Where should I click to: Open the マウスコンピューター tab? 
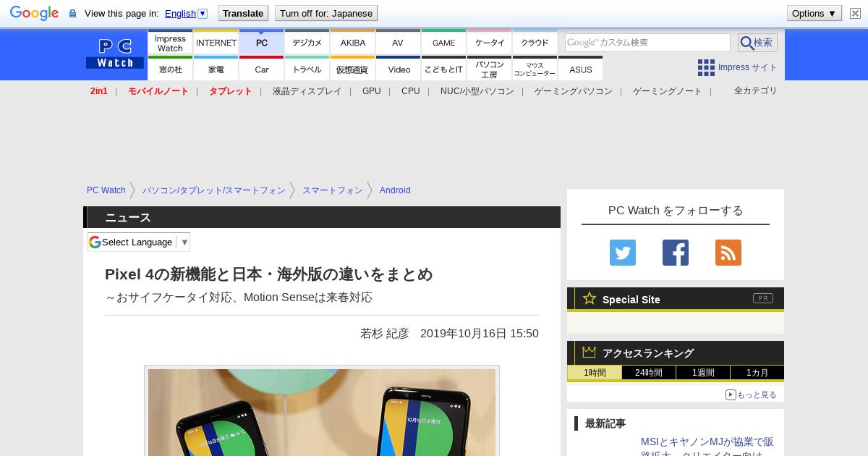pos(535,69)
